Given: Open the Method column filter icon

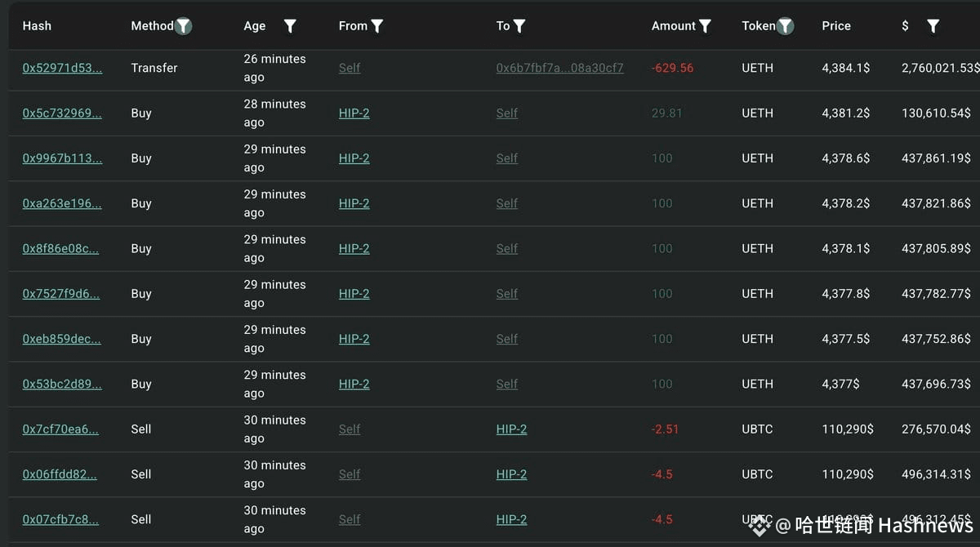Looking at the screenshot, I should [184, 26].
